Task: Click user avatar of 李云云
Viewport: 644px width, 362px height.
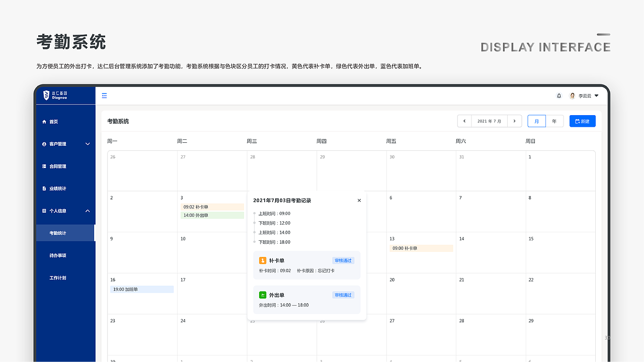Action: point(572,96)
